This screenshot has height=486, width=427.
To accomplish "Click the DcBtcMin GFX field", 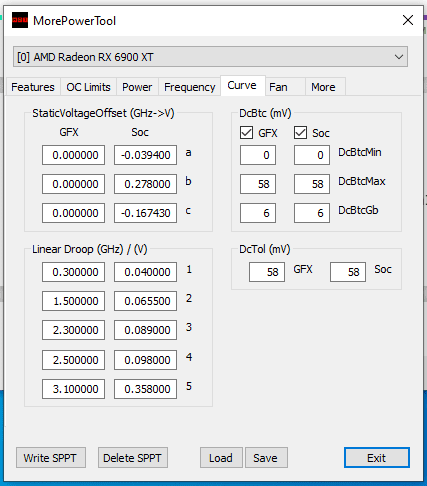I will tap(258, 155).
